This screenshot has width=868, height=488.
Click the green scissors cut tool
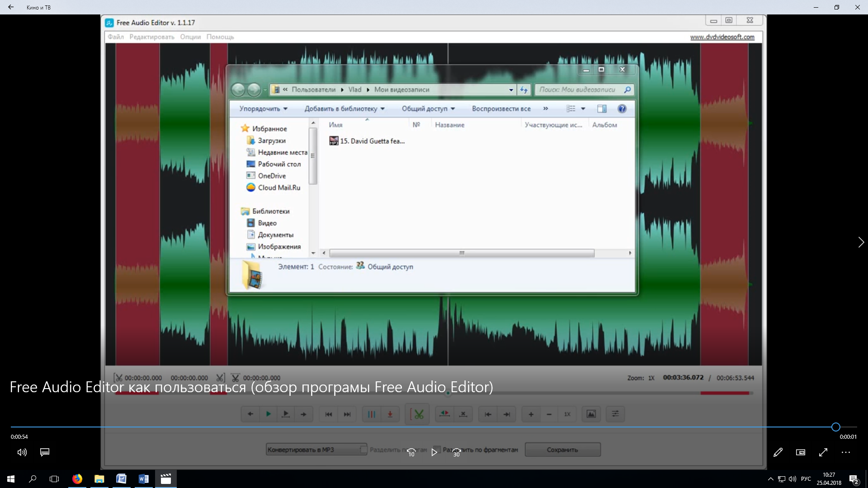[418, 414]
